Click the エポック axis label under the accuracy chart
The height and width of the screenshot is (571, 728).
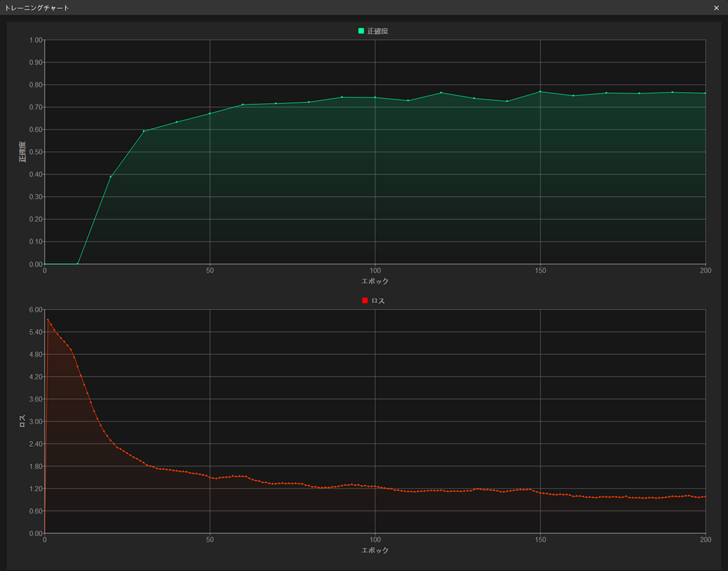tap(375, 281)
